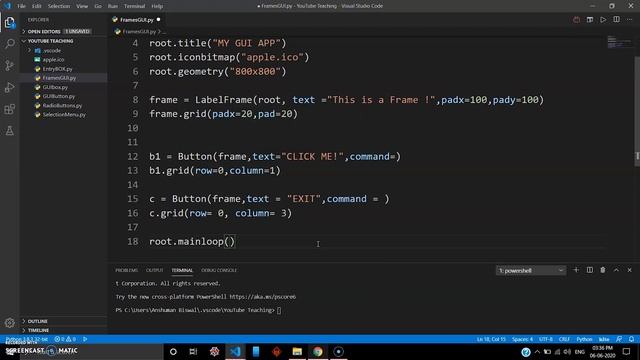Open File Explorer from taskbar
The height and width of the screenshot is (360, 640).
click(297, 351)
